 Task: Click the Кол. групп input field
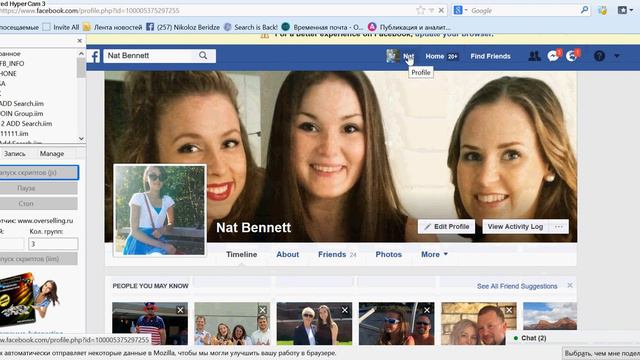click(53, 244)
